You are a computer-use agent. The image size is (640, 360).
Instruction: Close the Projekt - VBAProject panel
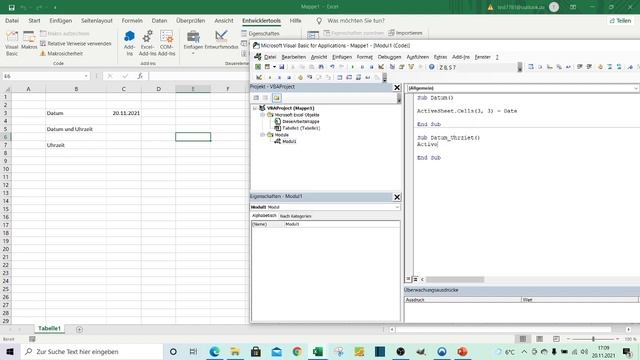tap(397, 87)
